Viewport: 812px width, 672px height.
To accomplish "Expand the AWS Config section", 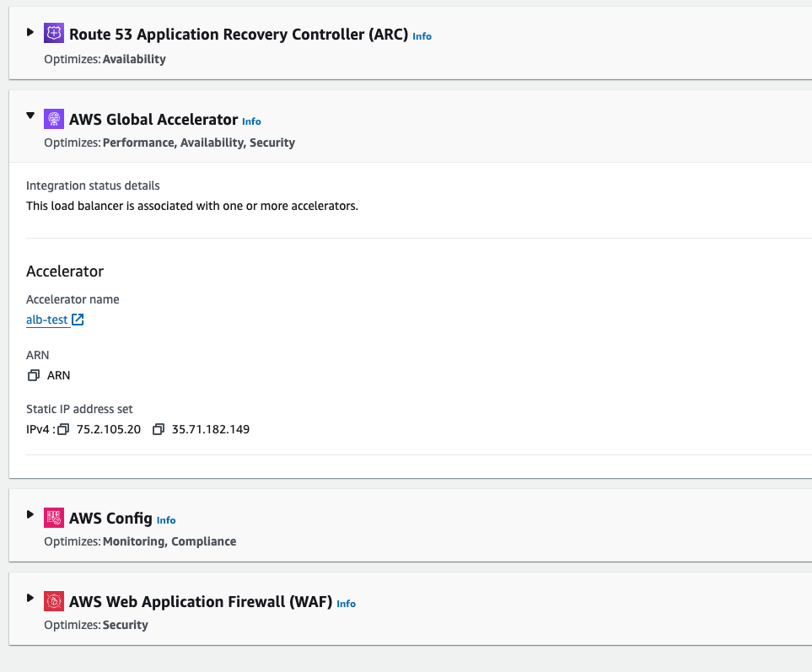I will click(x=30, y=514).
